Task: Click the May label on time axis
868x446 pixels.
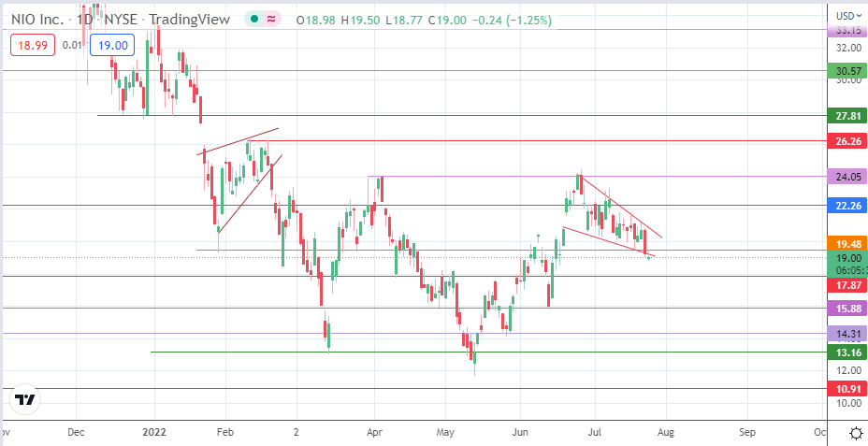Action: (x=445, y=432)
